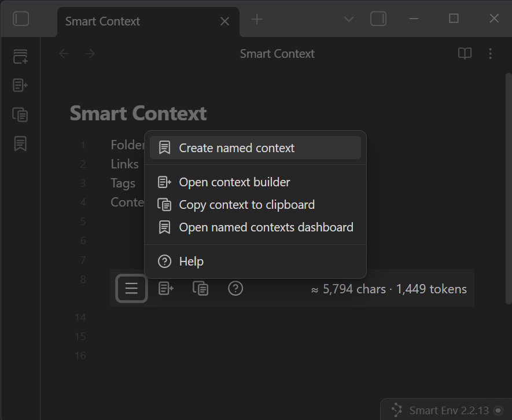The image size is (512, 420).
Task: Click copy context icon in left ribbon
Action: point(20,115)
